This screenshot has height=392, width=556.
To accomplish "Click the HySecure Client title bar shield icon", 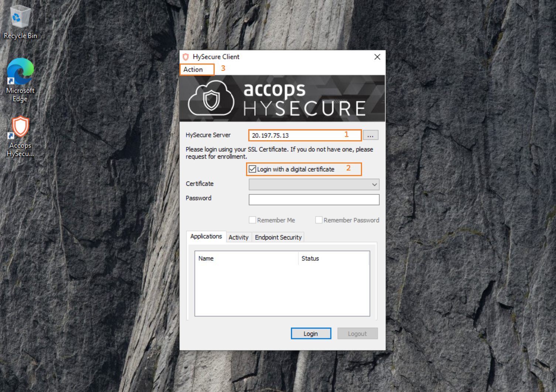I will (186, 57).
